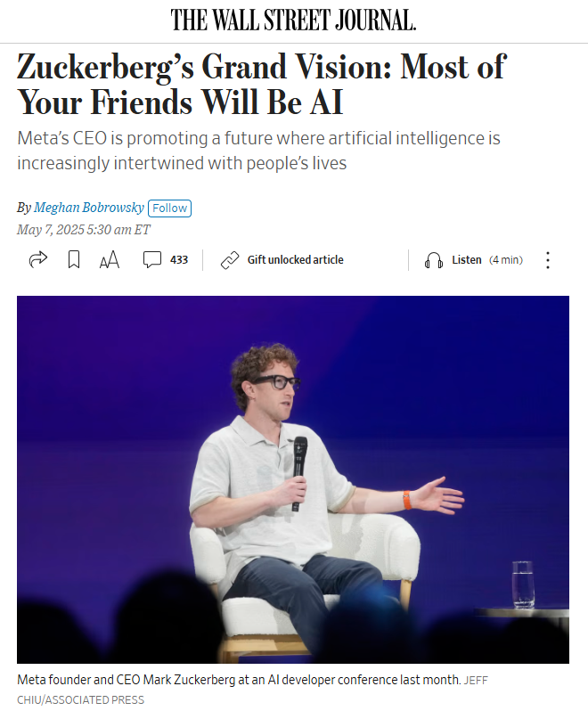Click the photo caption text
The width and height of the screenshot is (588, 719).
coord(239,680)
